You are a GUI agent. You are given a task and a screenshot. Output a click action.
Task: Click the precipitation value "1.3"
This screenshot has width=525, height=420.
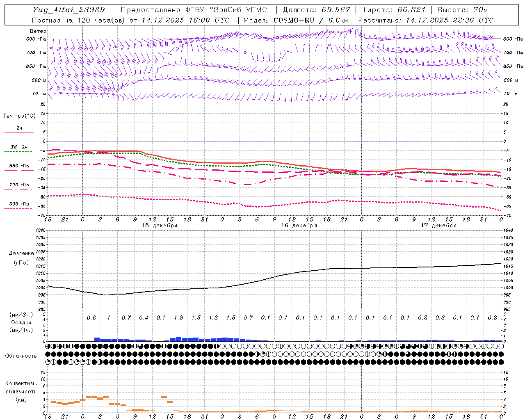213,318
